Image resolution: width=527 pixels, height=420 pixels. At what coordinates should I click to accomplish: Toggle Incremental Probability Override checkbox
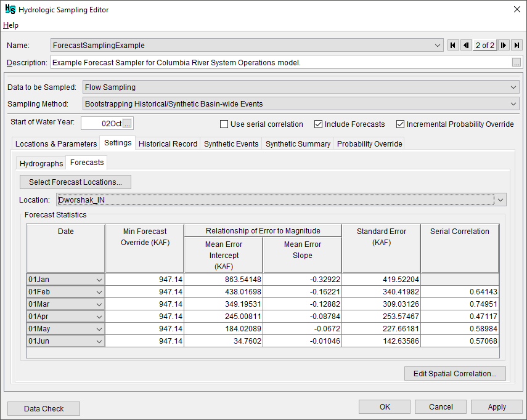click(x=401, y=124)
